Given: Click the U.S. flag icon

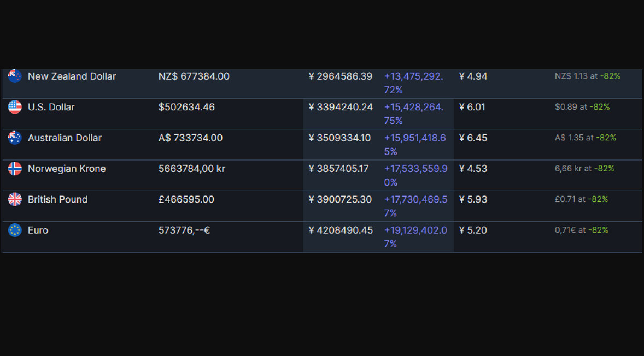Looking at the screenshot, I should click(15, 107).
